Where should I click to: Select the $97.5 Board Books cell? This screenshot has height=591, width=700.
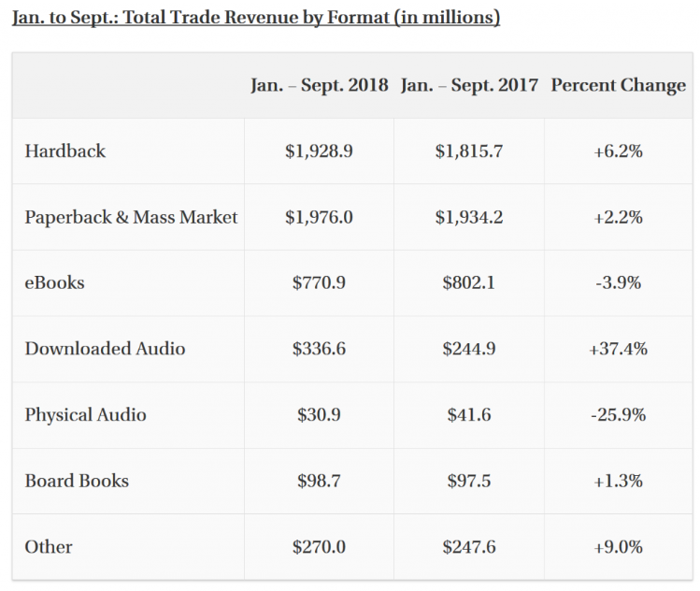point(469,481)
